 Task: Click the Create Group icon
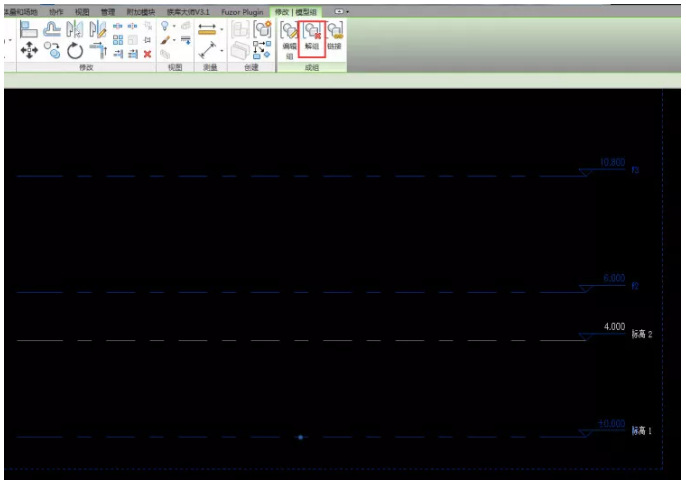click(x=262, y=29)
